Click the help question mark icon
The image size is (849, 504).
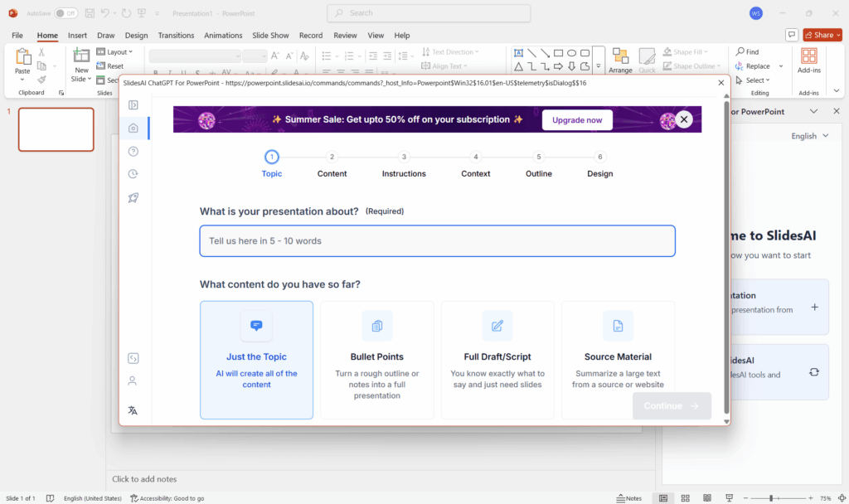pyautogui.click(x=133, y=151)
